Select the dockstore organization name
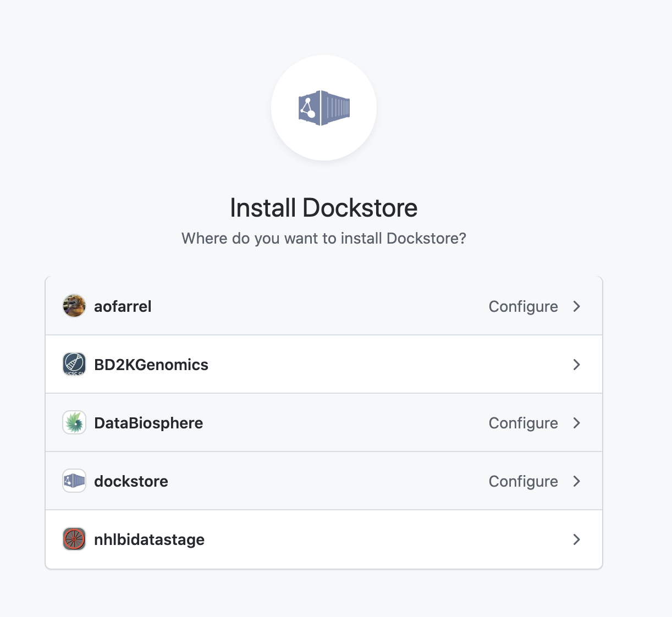Image resolution: width=672 pixels, height=617 pixels. 131,481
